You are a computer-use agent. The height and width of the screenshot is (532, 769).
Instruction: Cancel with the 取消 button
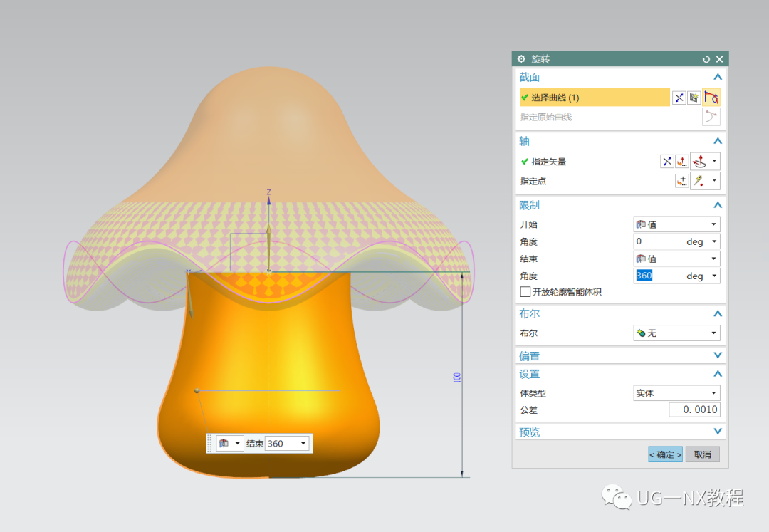coord(702,454)
